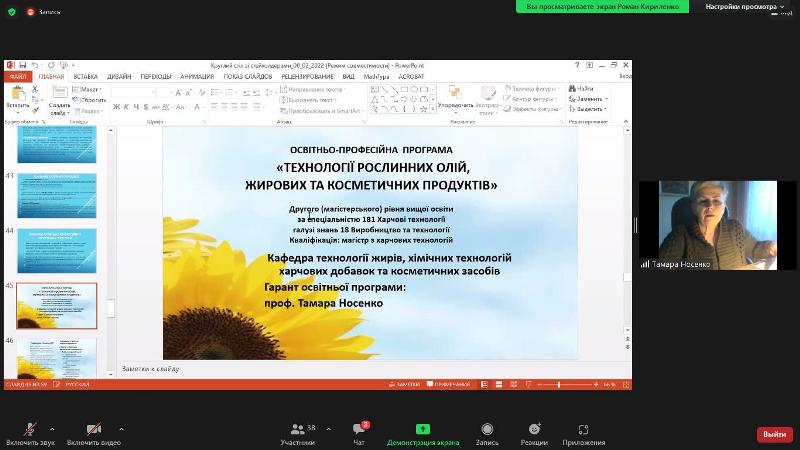Select slide 46 thumbnail
The image size is (800, 450).
[x=57, y=358]
